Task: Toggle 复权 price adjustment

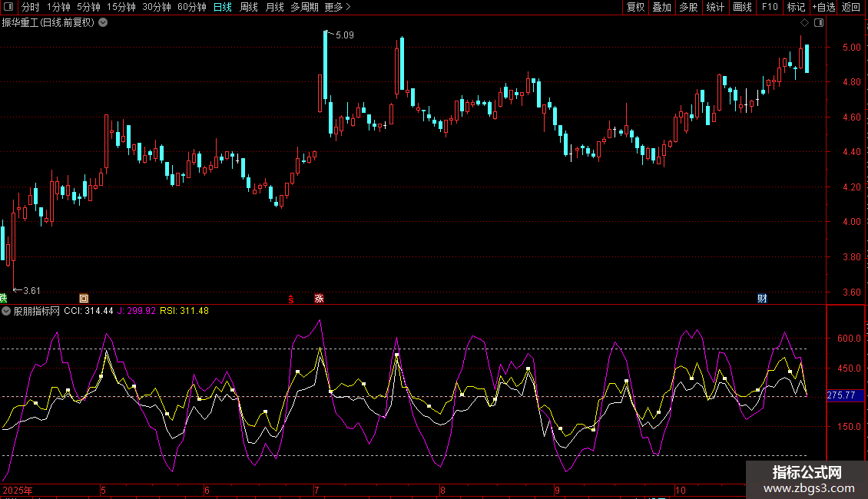Action: pos(635,7)
